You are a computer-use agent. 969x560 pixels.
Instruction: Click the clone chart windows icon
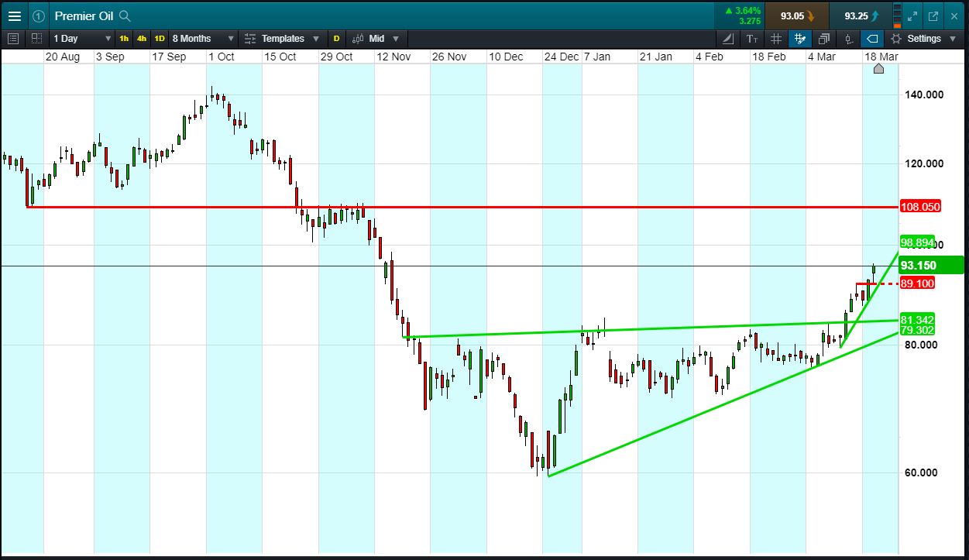click(824, 38)
